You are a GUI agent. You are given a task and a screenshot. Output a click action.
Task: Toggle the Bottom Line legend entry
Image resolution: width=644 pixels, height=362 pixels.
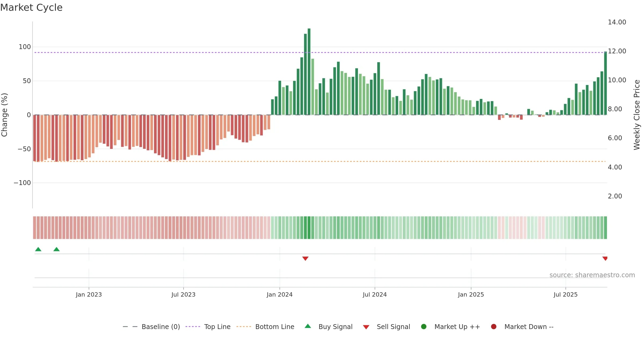tap(265, 327)
